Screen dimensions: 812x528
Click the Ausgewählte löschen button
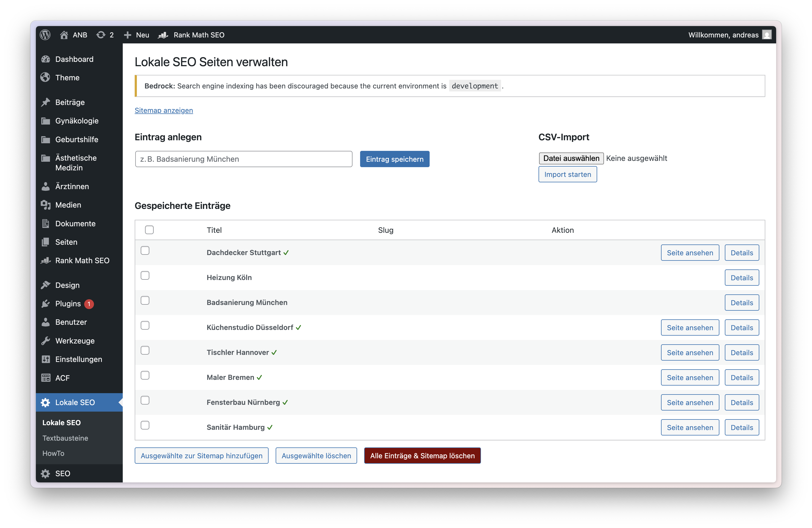pos(316,456)
